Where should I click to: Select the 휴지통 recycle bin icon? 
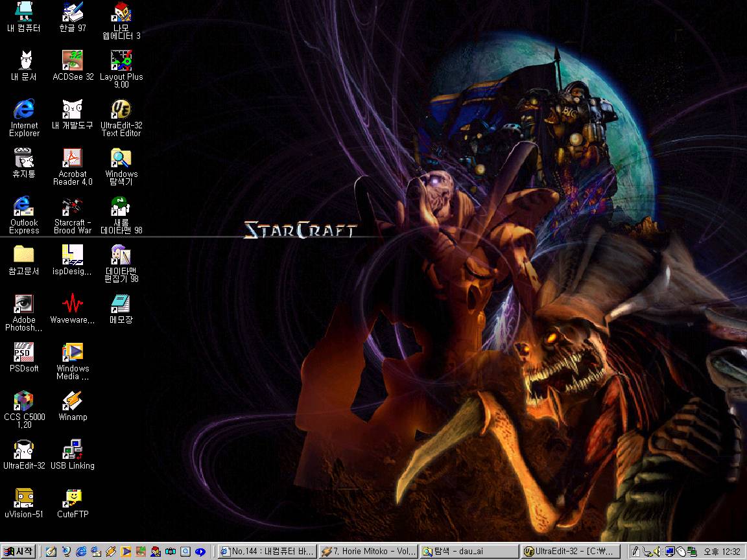(x=24, y=163)
